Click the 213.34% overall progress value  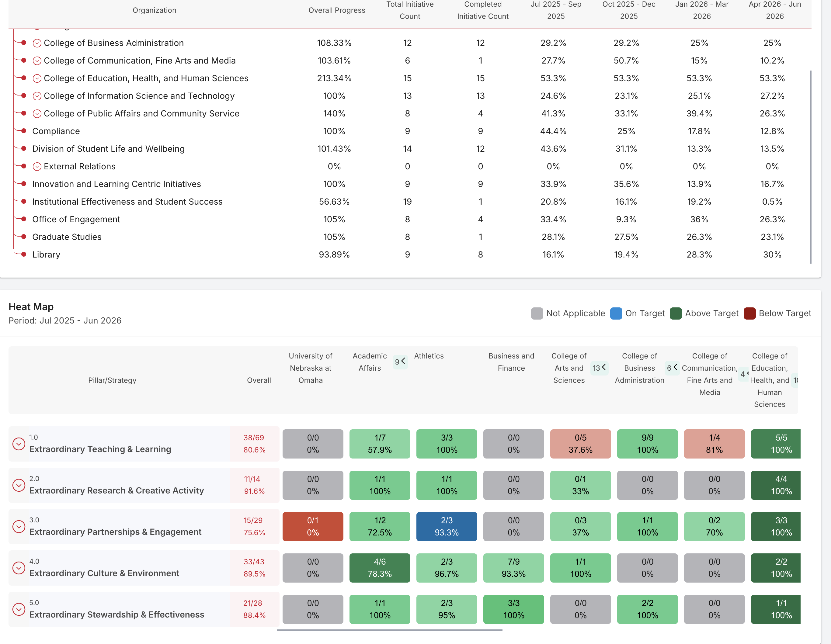point(334,78)
